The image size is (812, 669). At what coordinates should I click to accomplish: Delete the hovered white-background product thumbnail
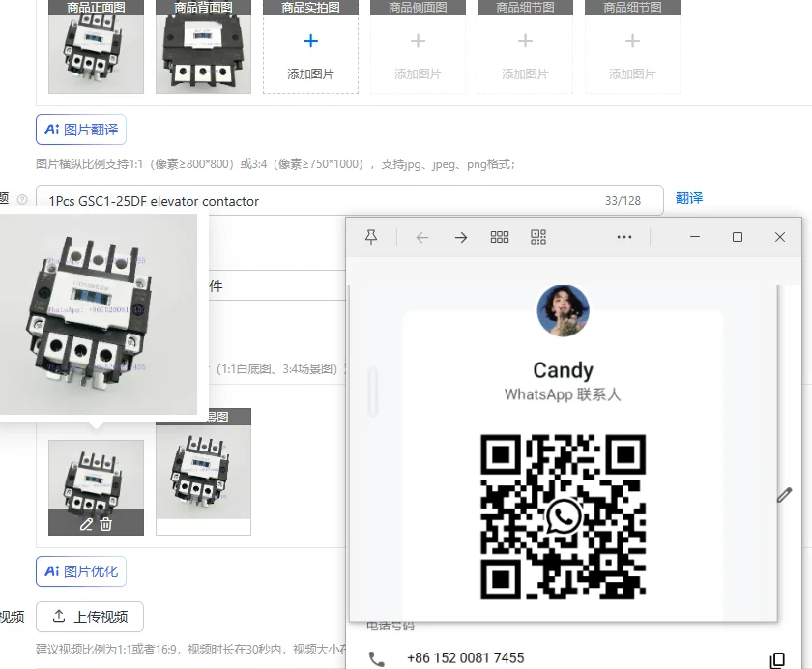point(106,525)
